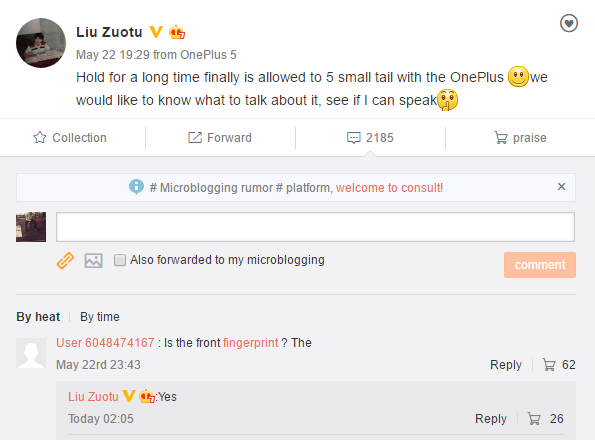This screenshot has height=440, width=595.
Task: Open Liu Zuotu's profile picture
Action: (41, 43)
